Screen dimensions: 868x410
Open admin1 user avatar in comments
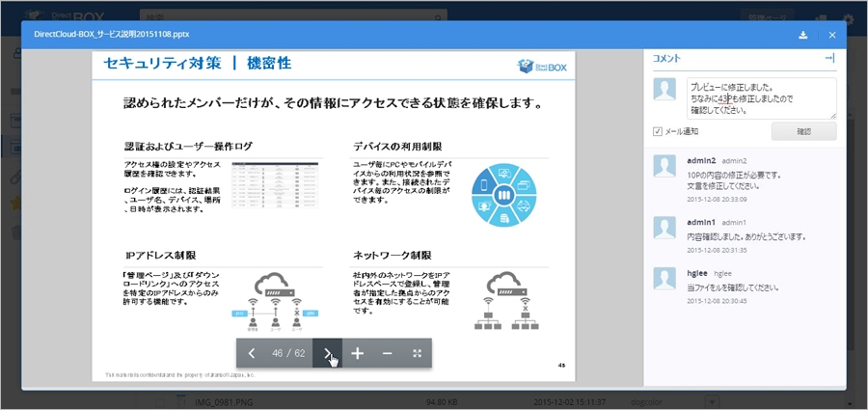tap(665, 228)
